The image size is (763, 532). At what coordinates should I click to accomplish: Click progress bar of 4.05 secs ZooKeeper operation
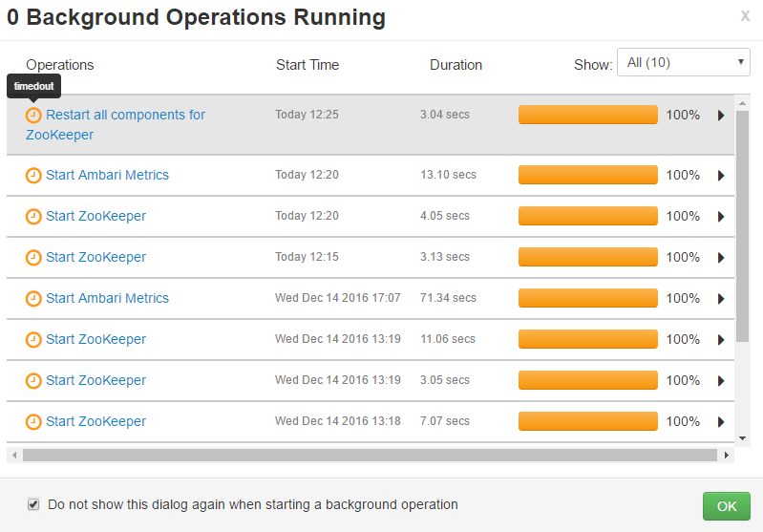click(x=587, y=217)
